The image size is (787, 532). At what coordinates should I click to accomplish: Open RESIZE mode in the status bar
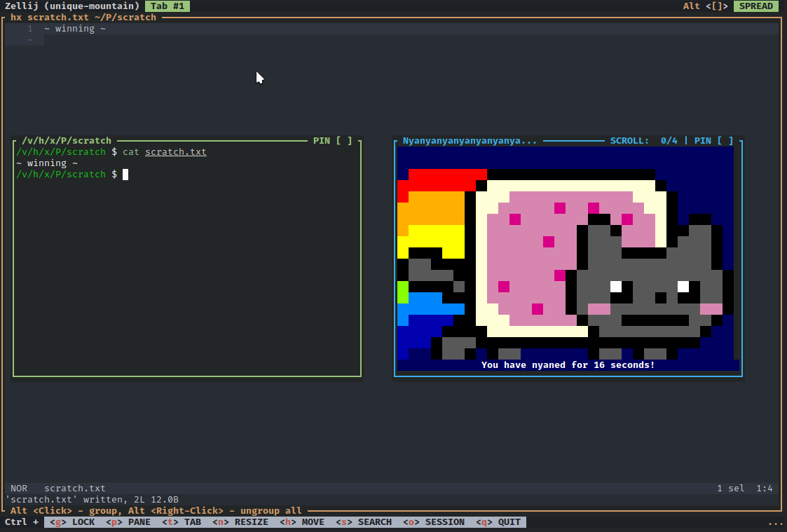240,522
